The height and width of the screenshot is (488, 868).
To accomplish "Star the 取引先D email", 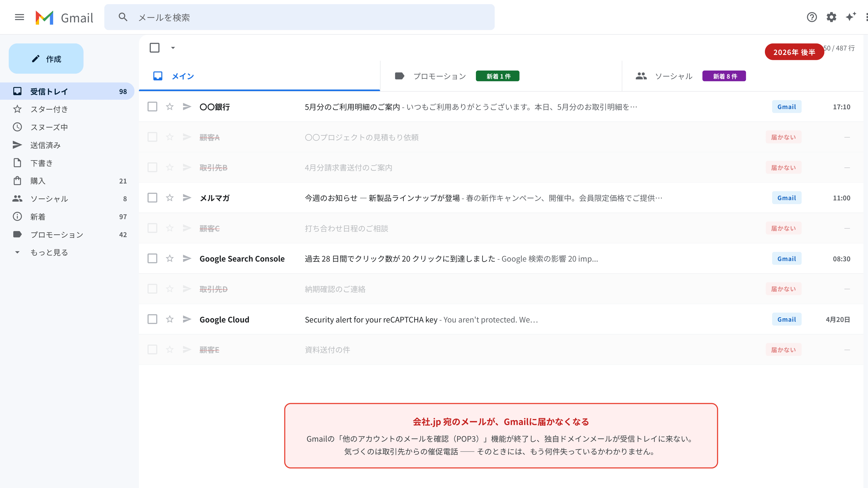I will [169, 289].
